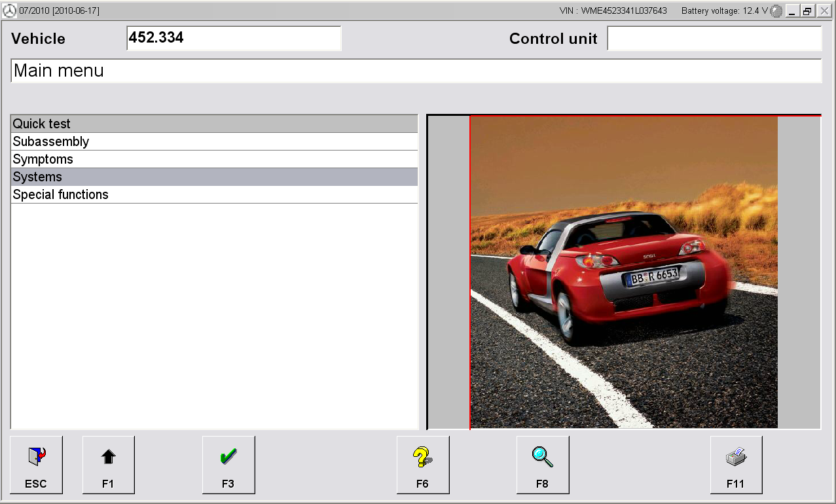Open Special functions menu item

(214, 194)
